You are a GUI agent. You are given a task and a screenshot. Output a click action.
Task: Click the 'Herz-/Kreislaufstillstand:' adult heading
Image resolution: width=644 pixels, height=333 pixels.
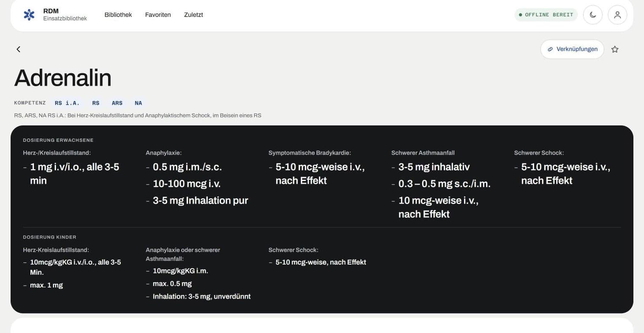57,153
